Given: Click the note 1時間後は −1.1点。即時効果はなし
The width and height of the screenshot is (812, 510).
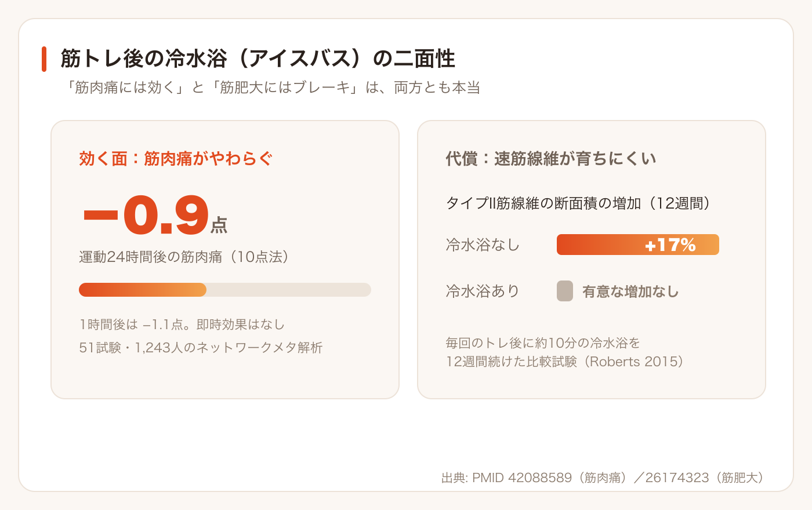Looking at the screenshot, I should point(182,325).
